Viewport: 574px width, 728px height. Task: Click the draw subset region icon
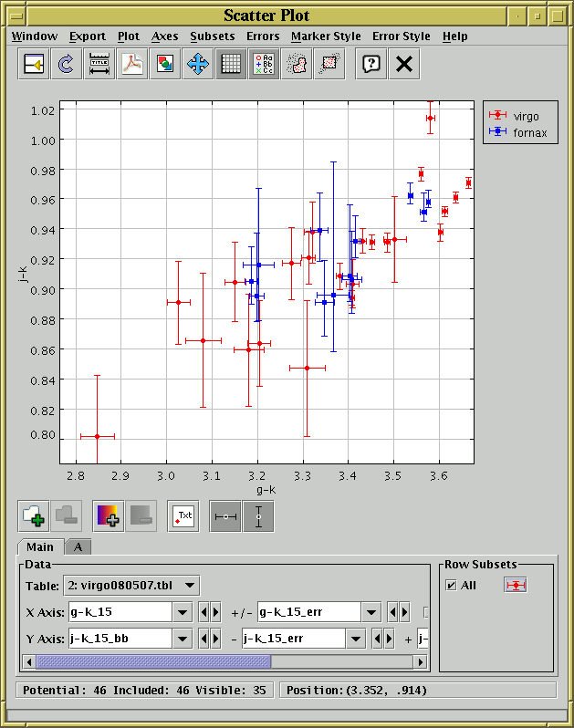[295, 64]
